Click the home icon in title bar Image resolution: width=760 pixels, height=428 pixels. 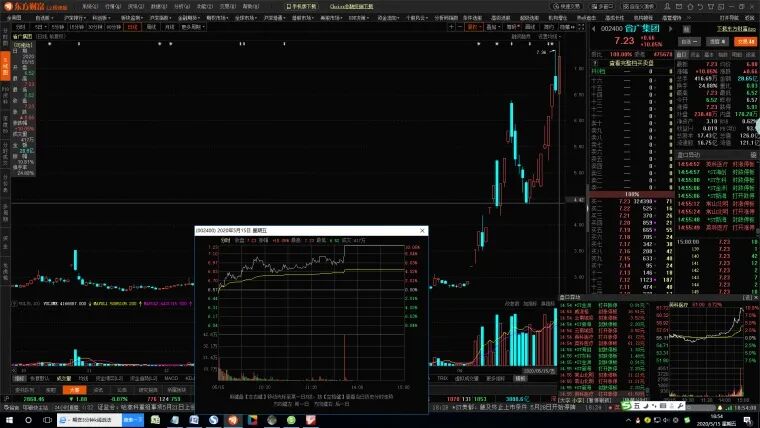click(689, 7)
